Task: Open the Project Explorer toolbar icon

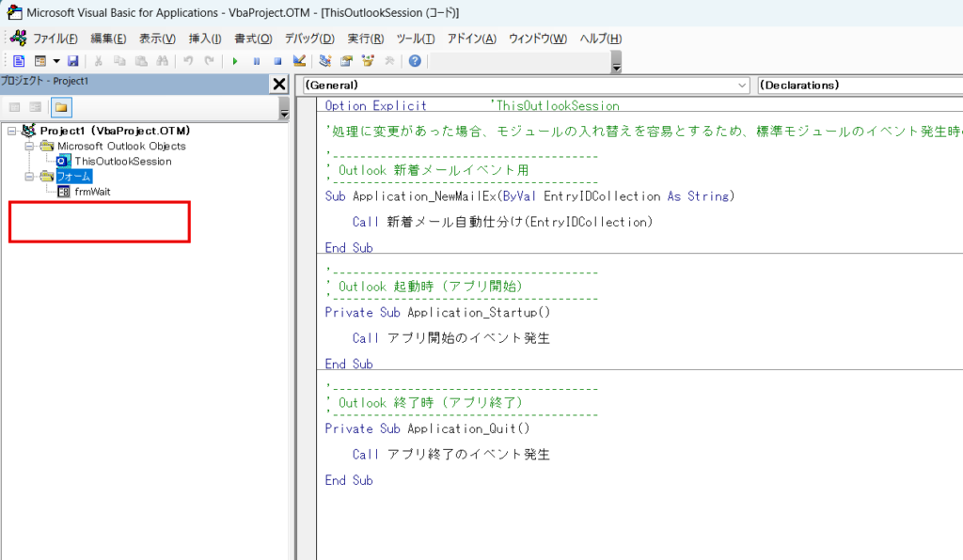Action: tap(325, 61)
